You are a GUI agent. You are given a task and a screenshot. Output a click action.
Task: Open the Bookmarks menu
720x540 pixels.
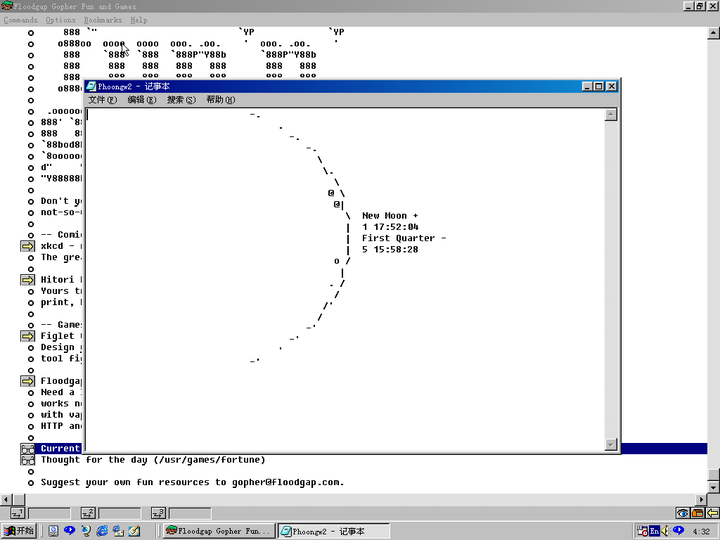103,20
